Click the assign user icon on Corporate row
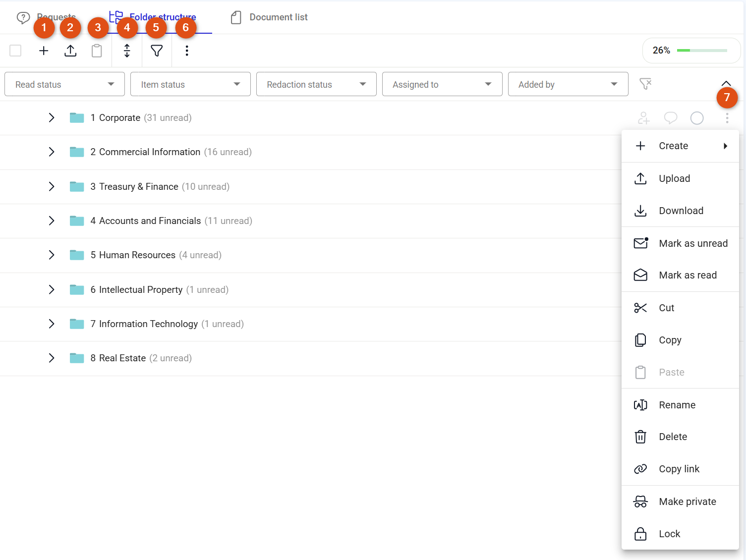 click(x=643, y=118)
